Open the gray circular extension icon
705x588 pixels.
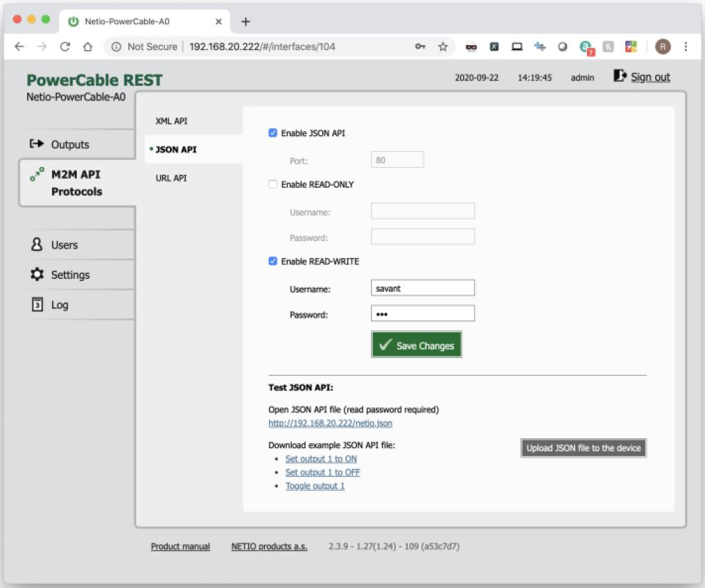562,46
